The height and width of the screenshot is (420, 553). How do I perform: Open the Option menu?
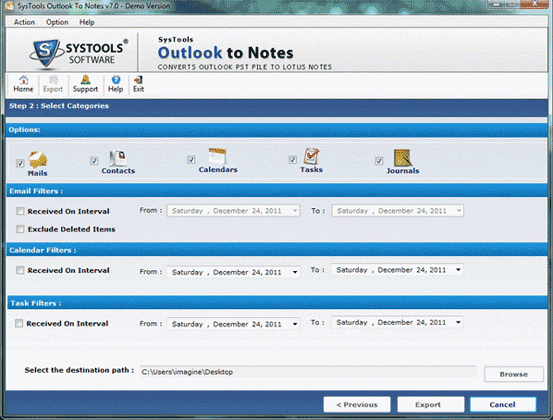[x=57, y=22]
